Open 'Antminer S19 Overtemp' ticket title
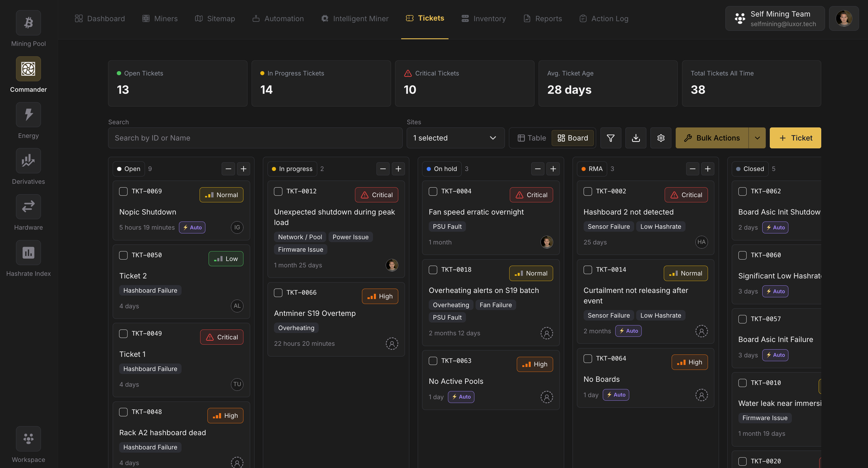This screenshot has height=468, width=868. pos(315,314)
